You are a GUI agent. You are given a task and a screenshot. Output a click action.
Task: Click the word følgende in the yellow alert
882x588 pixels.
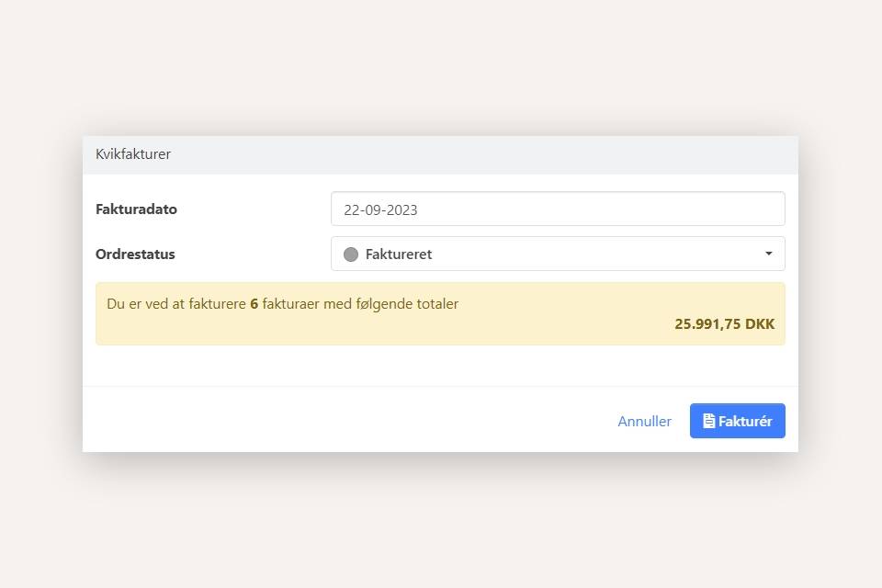pos(378,303)
